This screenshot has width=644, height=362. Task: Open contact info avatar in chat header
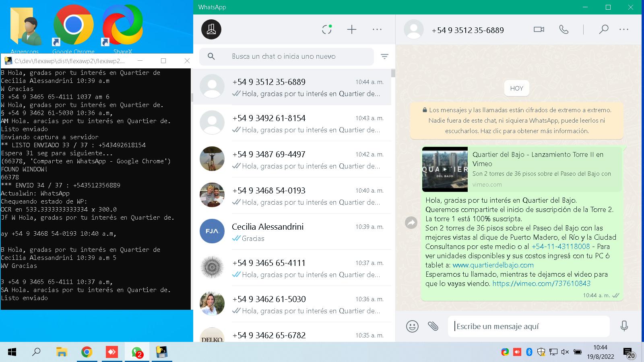pyautogui.click(x=414, y=29)
